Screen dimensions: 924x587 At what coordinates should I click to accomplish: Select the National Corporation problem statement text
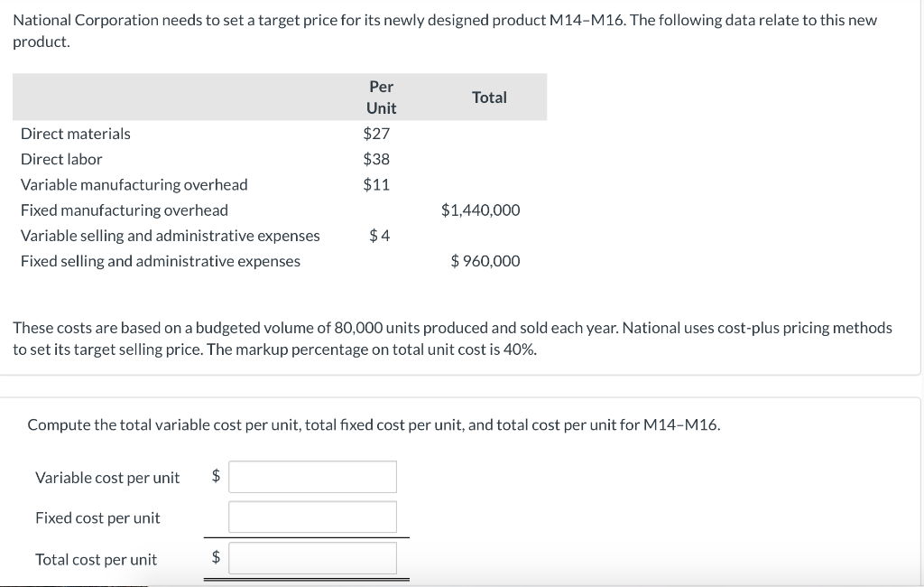446,20
